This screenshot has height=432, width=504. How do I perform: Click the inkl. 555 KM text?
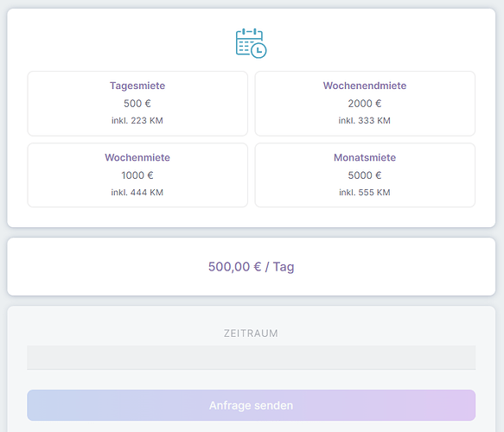[x=365, y=193]
